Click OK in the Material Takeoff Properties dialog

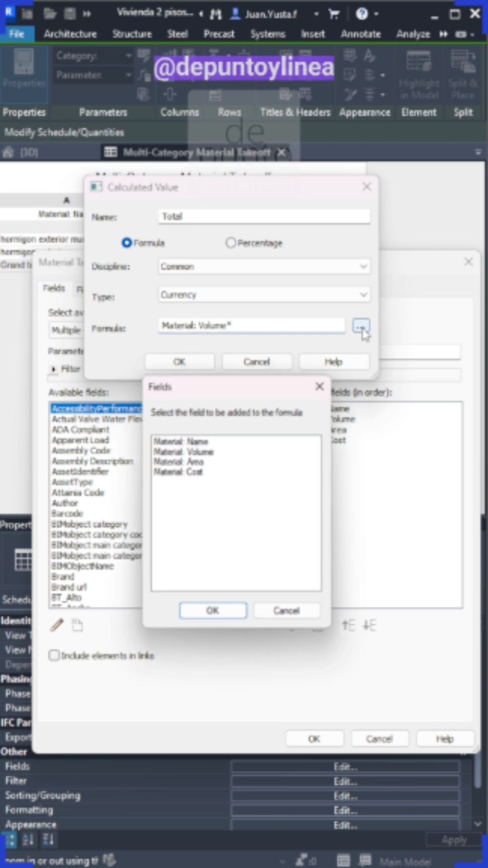(314, 739)
